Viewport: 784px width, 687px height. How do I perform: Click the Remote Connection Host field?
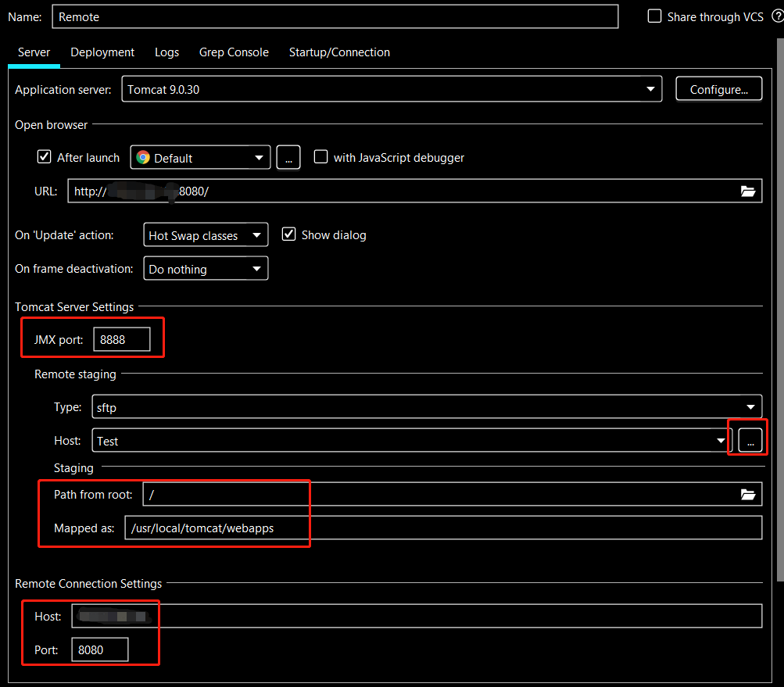(417, 616)
